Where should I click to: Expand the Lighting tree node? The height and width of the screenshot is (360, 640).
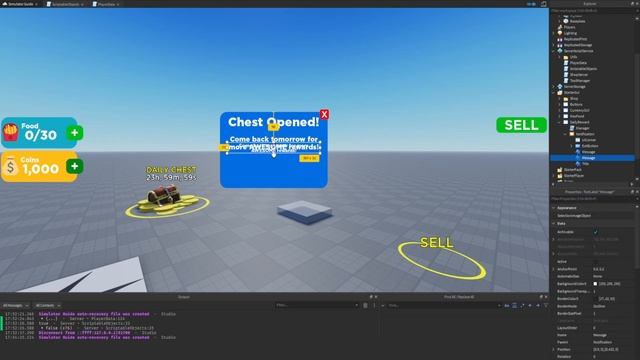[x=554, y=33]
